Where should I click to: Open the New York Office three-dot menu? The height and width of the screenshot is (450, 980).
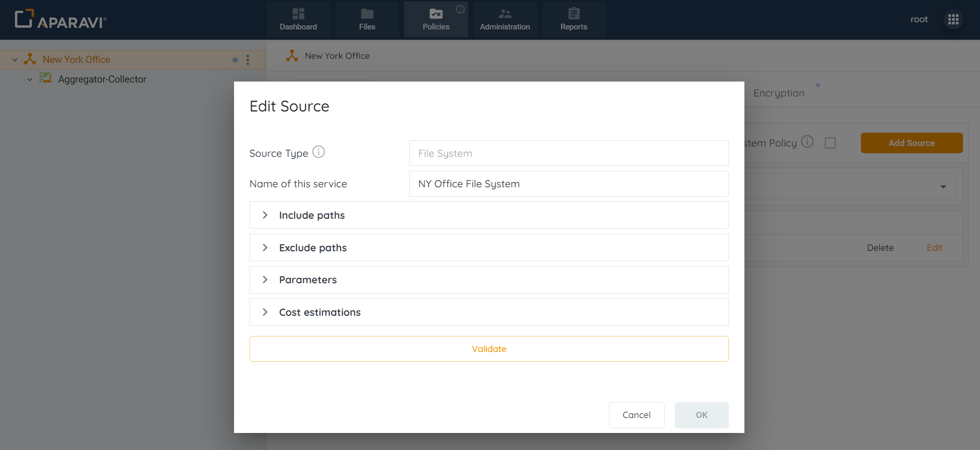coord(248,60)
